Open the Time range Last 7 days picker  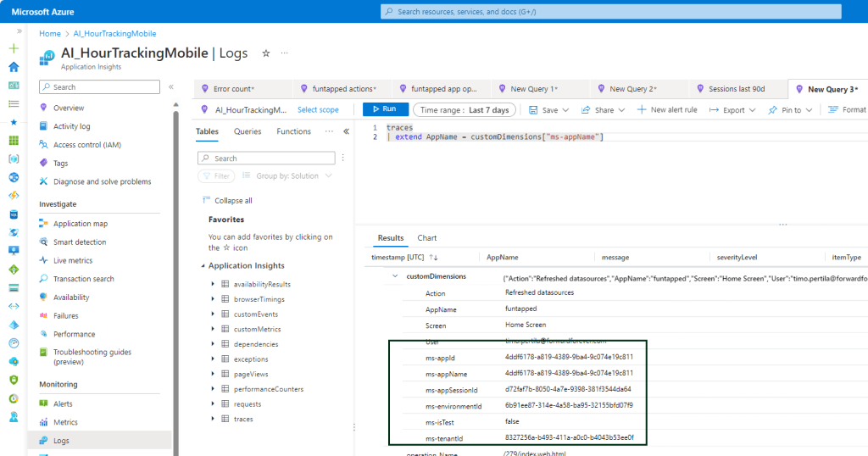point(464,109)
